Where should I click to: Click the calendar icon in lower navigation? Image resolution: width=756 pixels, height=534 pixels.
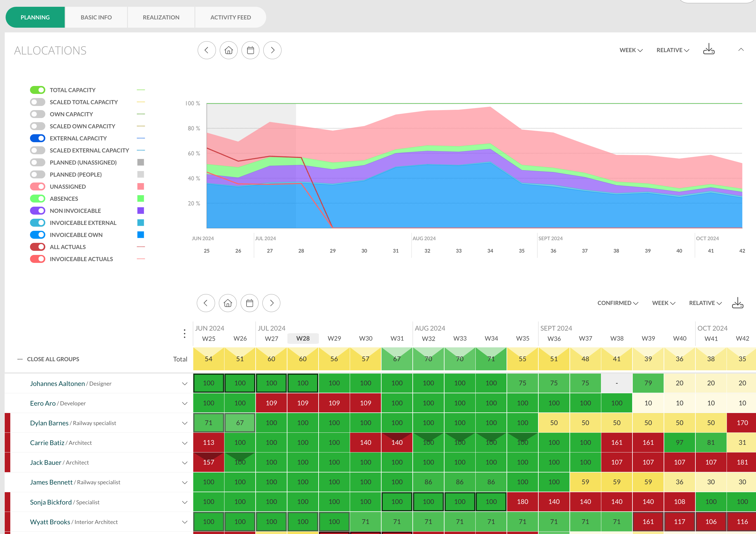249,303
